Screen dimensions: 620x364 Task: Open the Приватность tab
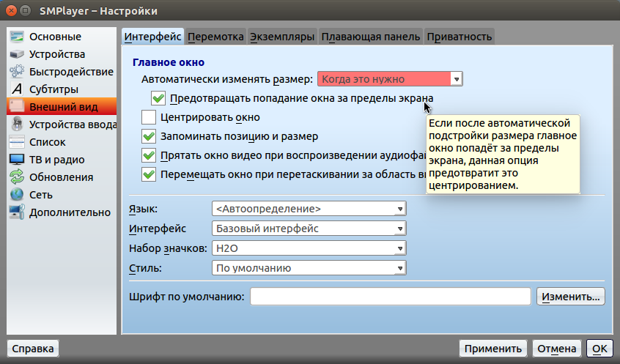[460, 37]
